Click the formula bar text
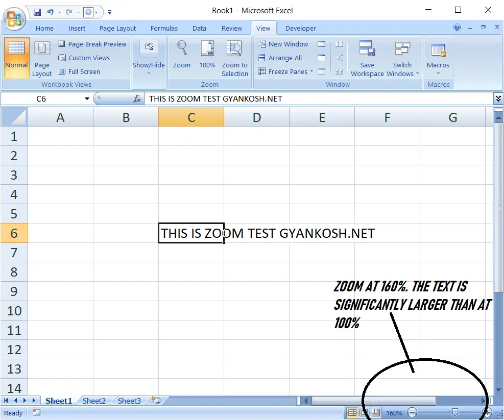This screenshot has width=504, height=420. 215,98
